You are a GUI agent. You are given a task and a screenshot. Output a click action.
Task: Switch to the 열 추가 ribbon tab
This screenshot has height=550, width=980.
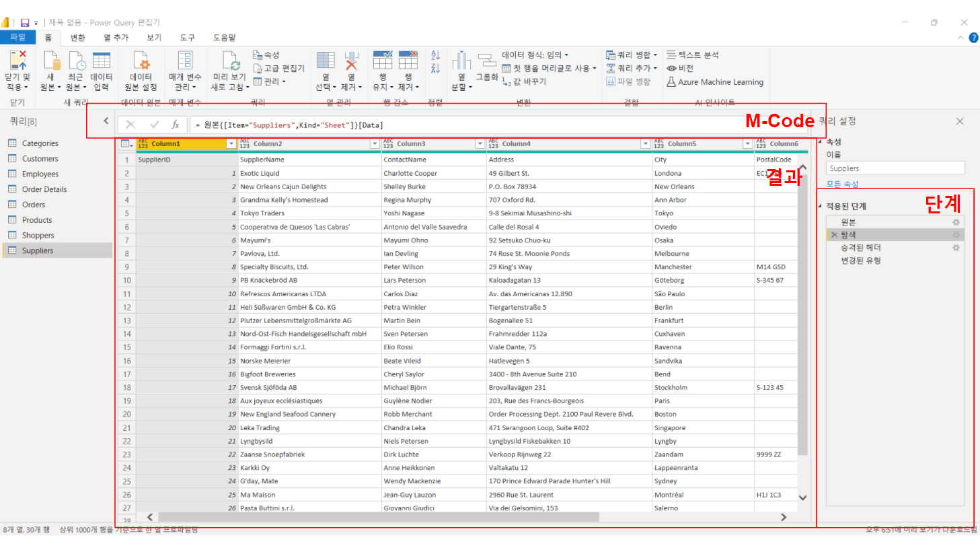[116, 38]
